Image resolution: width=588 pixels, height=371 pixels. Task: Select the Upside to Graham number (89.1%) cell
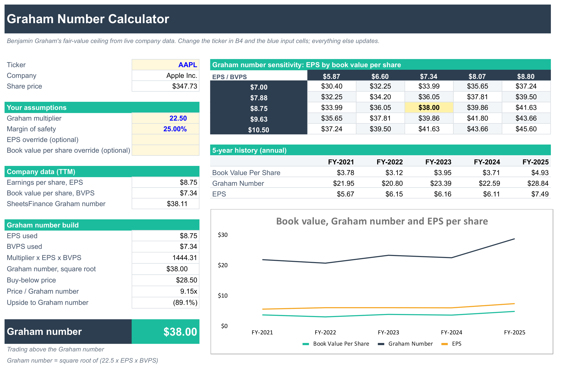[165, 303]
